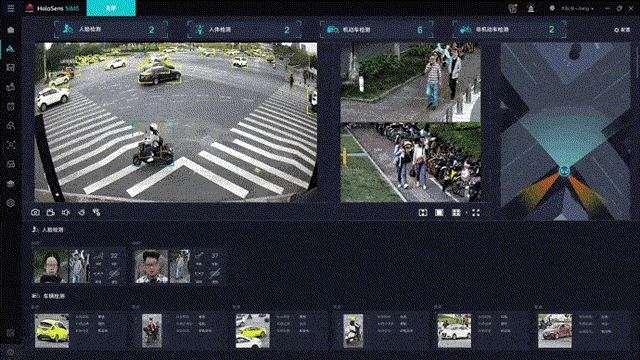Select the highlighted cyan top tab

pyautogui.click(x=111, y=8)
